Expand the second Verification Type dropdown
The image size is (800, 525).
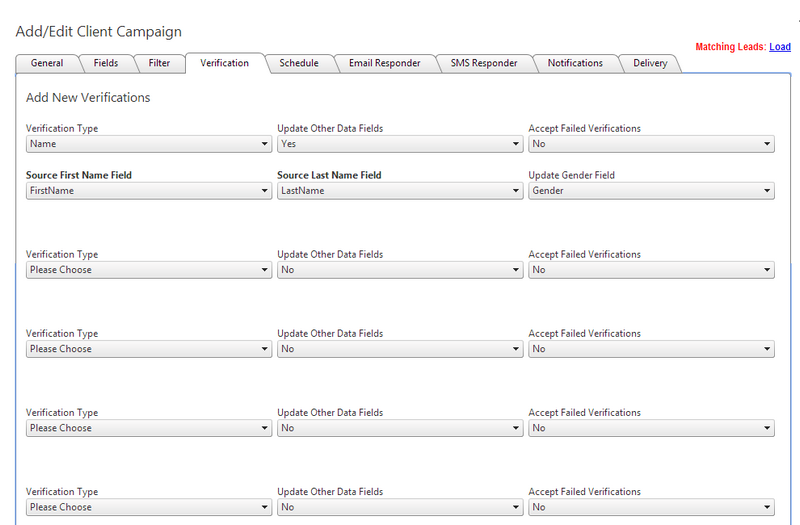pos(148,270)
